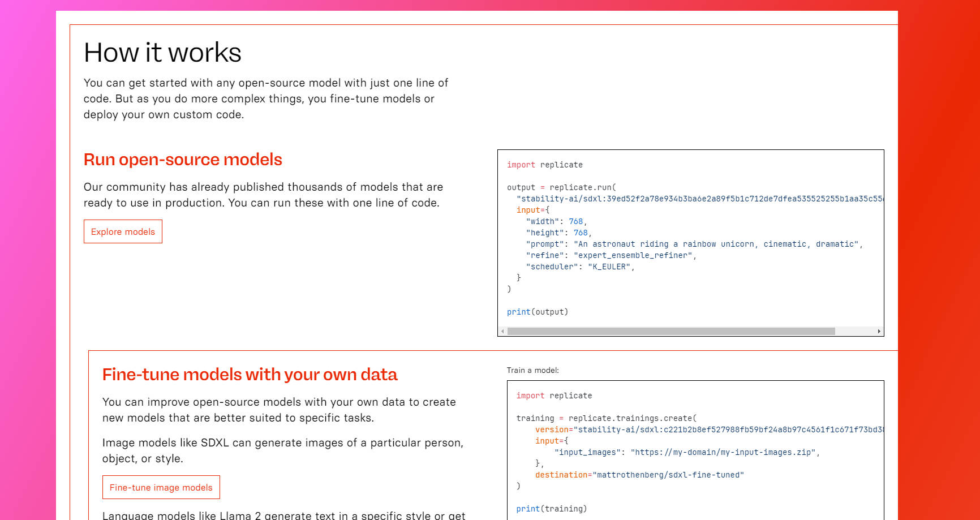
Task: Click the horizontal scrollbar thumb in first code block
Action: [x=670, y=332]
